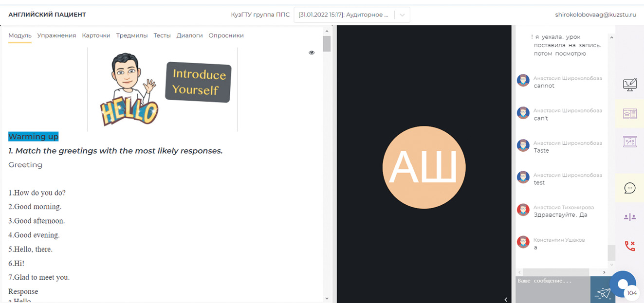This screenshot has height=303, width=644.
Task: Send message with paper plane icon
Action: pos(603,293)
